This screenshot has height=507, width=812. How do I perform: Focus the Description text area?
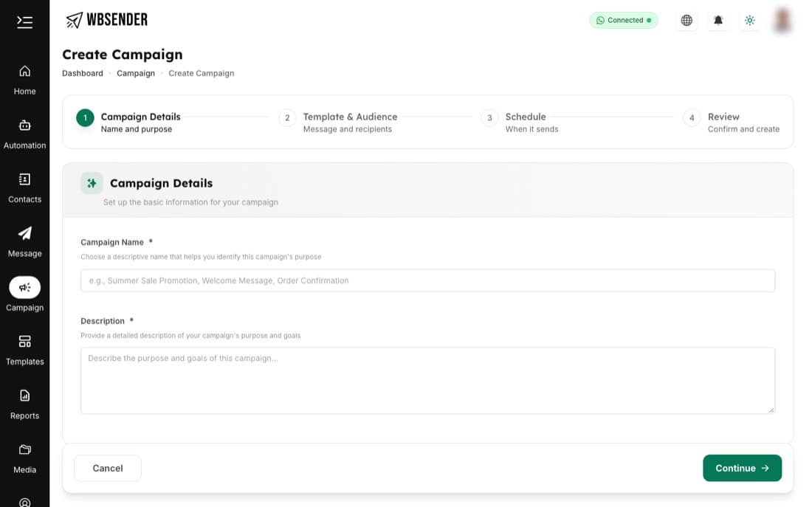(427, 381)
